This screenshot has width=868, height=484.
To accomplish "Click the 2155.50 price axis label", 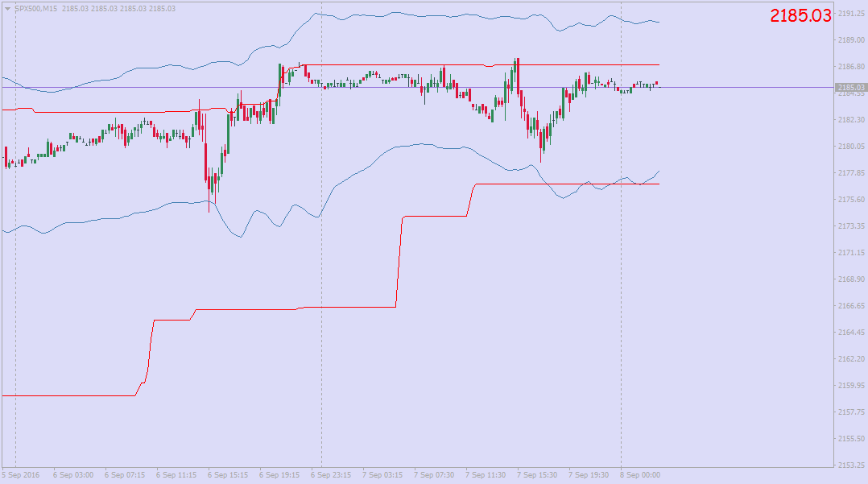I will click(x=851, y=439).
